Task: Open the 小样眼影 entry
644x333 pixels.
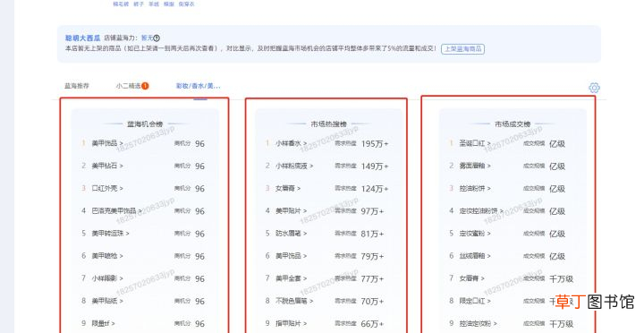Action: 107,278
